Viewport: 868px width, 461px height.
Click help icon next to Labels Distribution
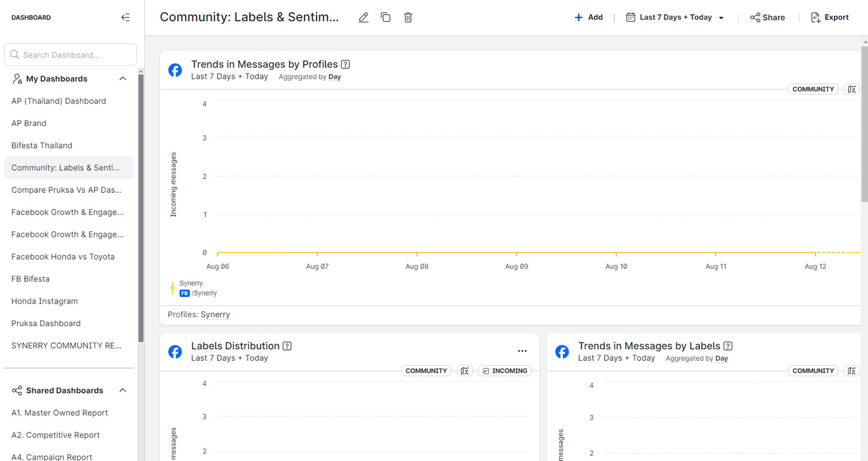[287, 346]
